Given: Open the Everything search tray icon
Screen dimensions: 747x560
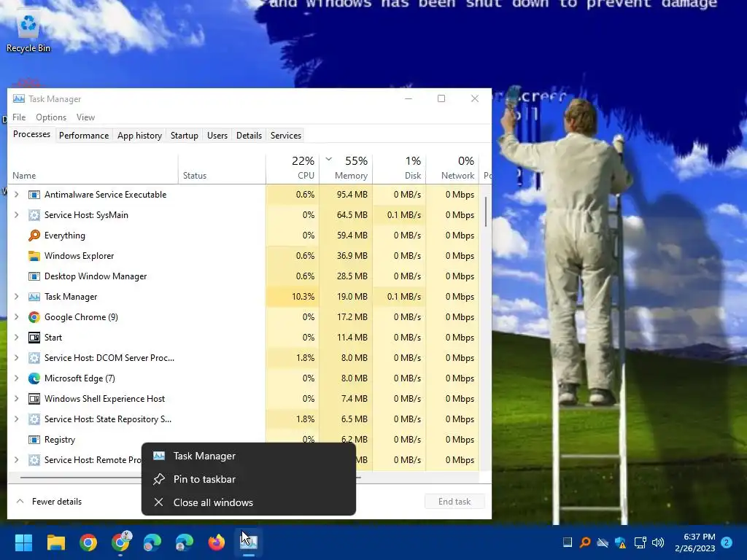Looking at the screenshot, I should [585, 542].
